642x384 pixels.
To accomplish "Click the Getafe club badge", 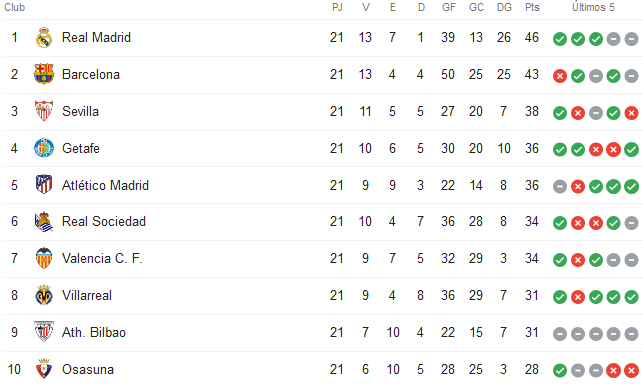I will pyautogui.click(x=44, y=148).
